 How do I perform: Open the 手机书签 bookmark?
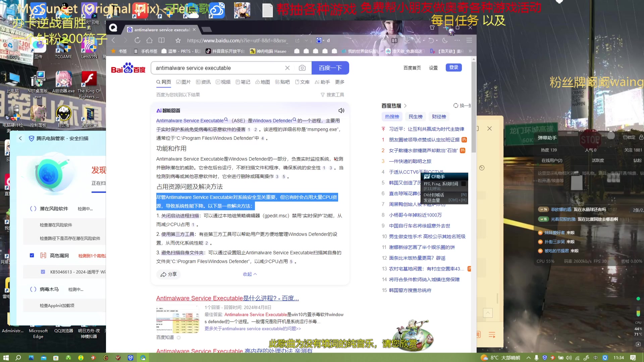point(146,51)
